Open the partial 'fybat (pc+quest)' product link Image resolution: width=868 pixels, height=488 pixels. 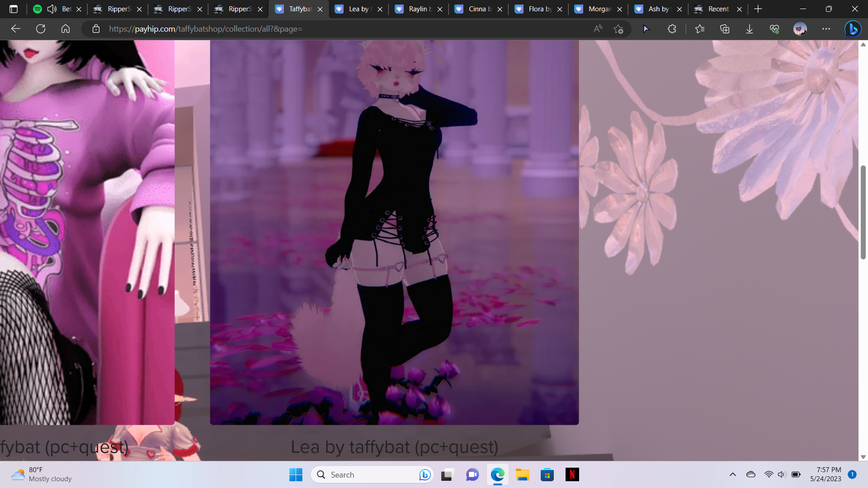coord(64,447)
